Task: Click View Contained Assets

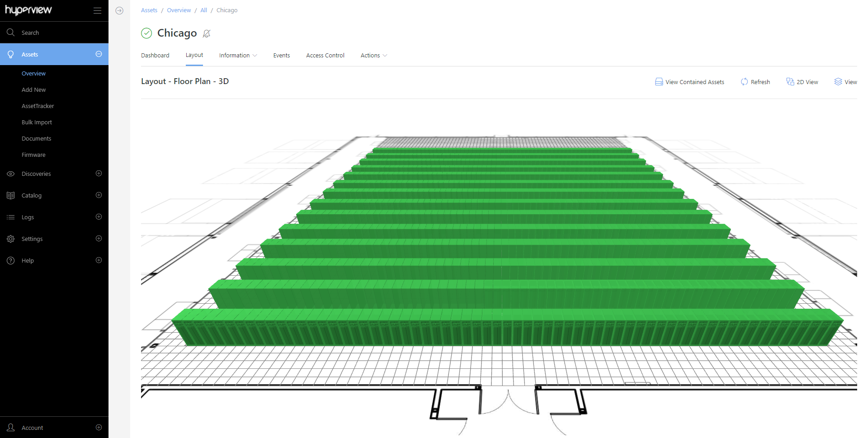Action: pyautogui.click(x=689, y=82)
